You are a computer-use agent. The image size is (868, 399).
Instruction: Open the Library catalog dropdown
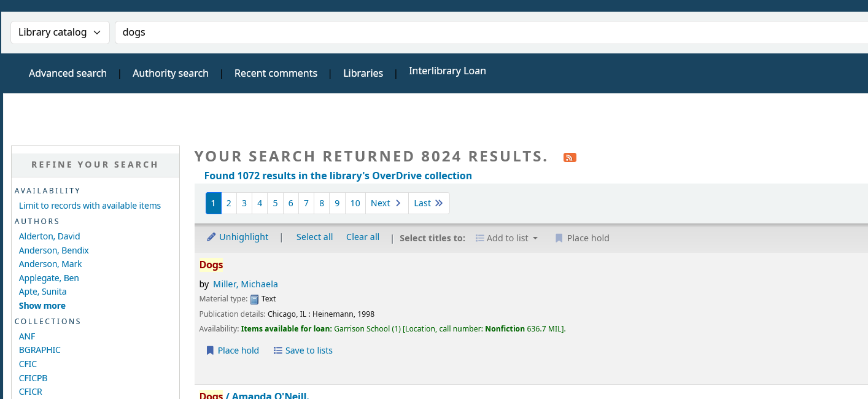point(60,33)
